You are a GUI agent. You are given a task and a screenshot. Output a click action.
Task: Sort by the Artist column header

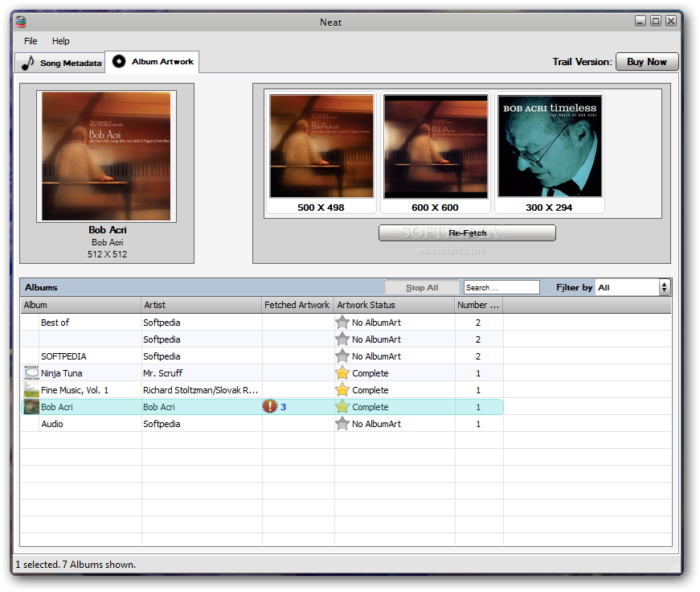(202, 305)
